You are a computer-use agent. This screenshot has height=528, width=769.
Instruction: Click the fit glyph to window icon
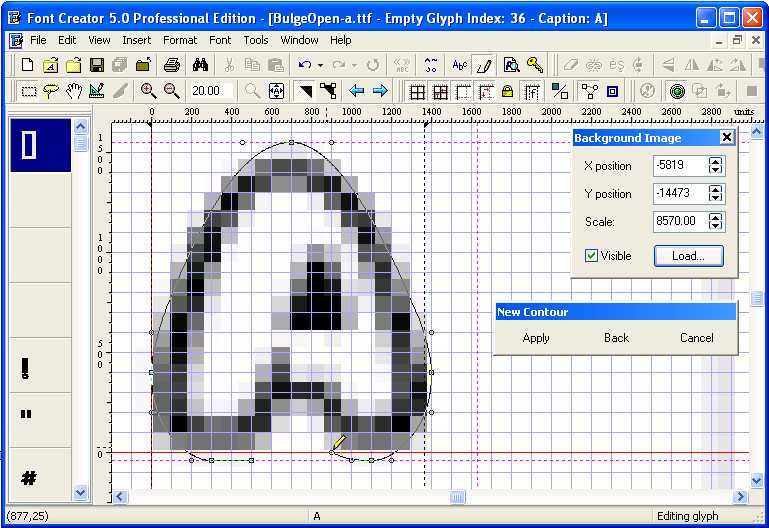[x=276, y=91]
